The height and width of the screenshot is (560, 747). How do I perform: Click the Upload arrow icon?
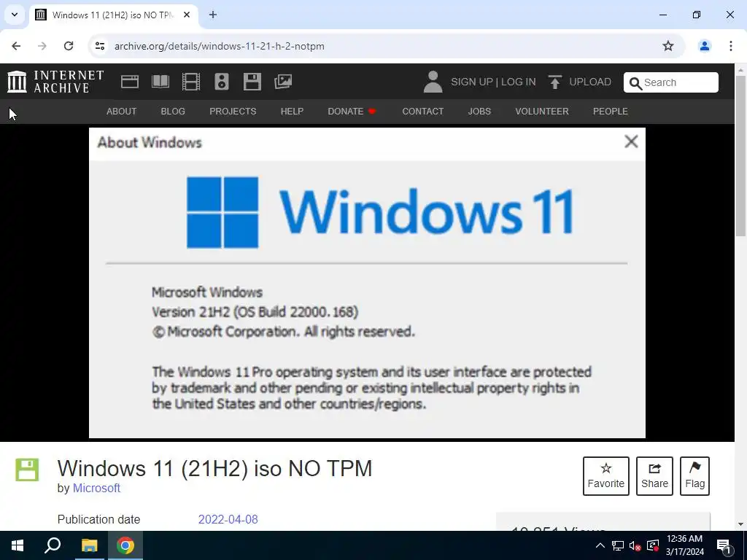pyautogui.click(x=554, y=82)
